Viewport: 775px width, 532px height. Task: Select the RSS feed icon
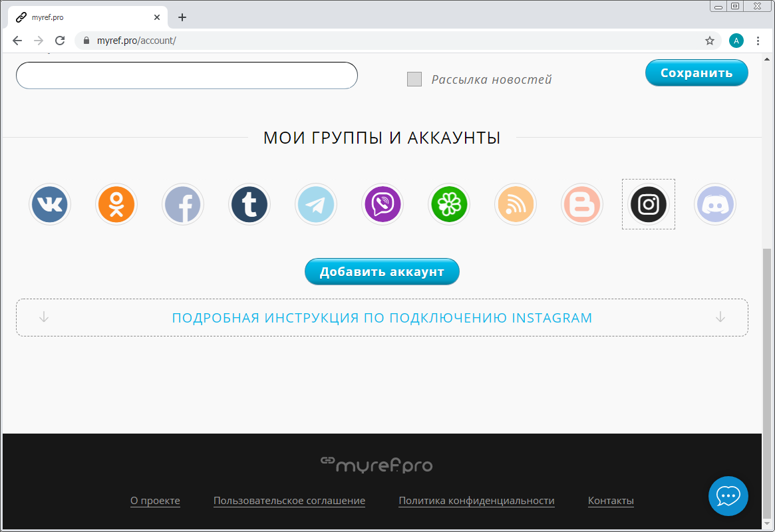516,204
